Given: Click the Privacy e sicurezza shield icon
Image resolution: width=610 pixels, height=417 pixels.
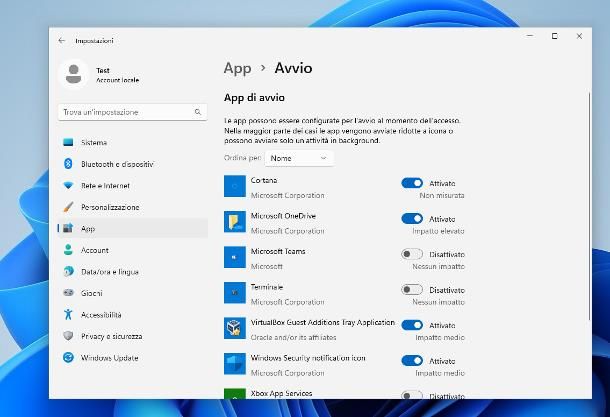Looking at the screenshot, I should point(68,336).
